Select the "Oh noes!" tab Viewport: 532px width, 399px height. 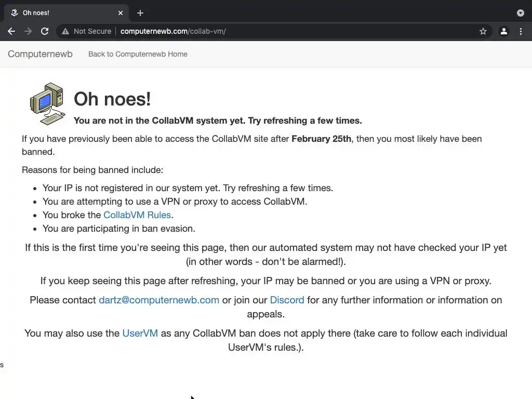(57, 13)
